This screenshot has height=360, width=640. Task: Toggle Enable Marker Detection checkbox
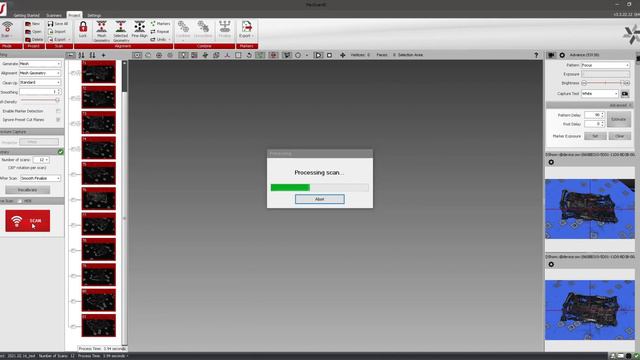[x=58, y=111]
